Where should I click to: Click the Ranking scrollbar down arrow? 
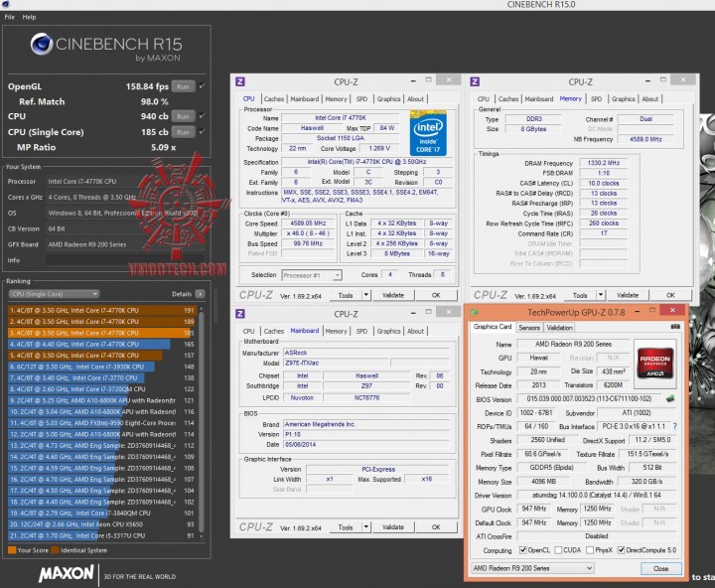201,537
